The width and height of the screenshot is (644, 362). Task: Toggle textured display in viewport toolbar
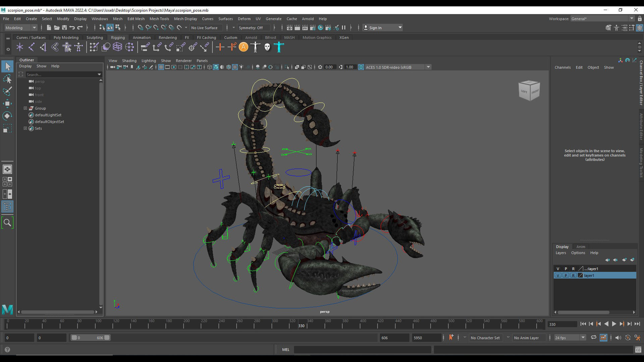[x=235, y=67]
